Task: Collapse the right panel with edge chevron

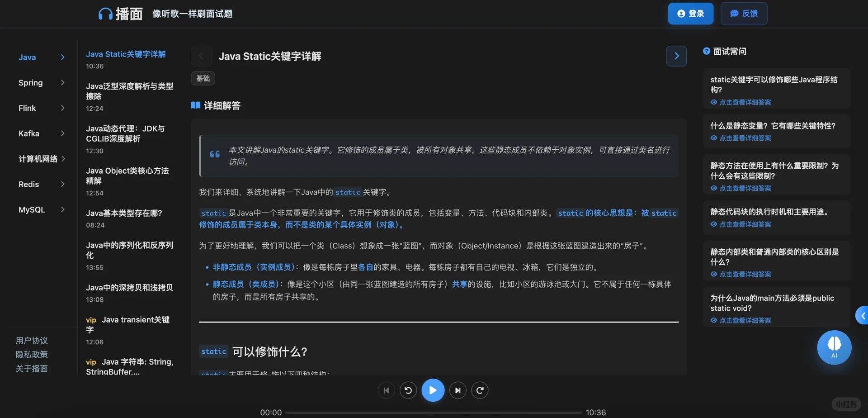Action: (x=863, y=315)
